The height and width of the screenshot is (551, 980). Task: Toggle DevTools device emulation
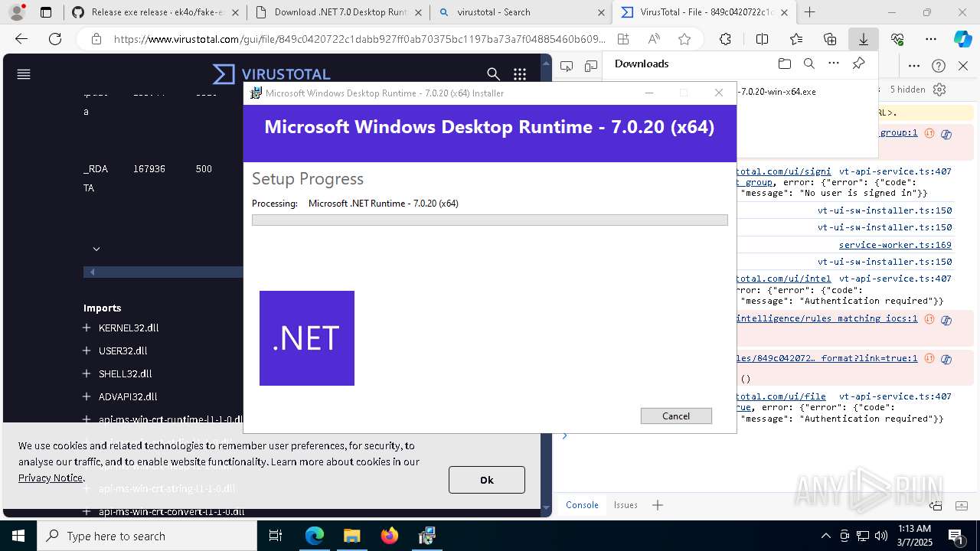591,67
